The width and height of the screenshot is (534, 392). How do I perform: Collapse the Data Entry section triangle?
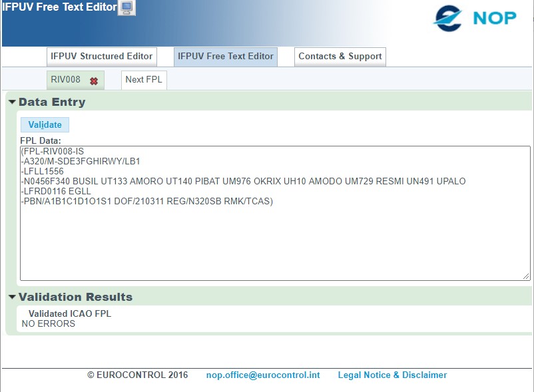(x=12, y=102)
